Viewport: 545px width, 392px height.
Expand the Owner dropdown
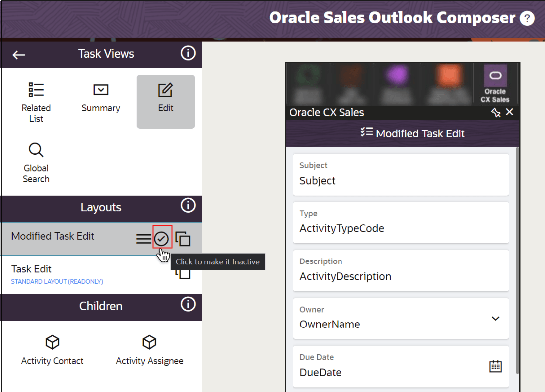[x=496, y=319]
